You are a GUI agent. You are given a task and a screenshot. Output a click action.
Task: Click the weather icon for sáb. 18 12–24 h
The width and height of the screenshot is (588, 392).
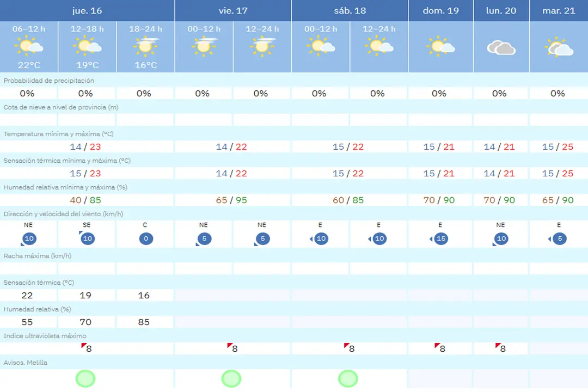tap(379, 46)
